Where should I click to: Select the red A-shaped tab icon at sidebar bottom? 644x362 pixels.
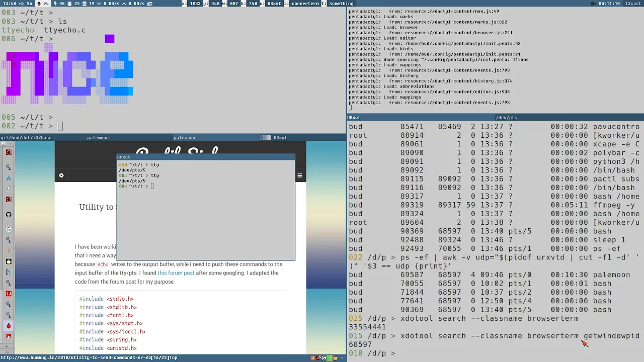(x=9, y=336)
